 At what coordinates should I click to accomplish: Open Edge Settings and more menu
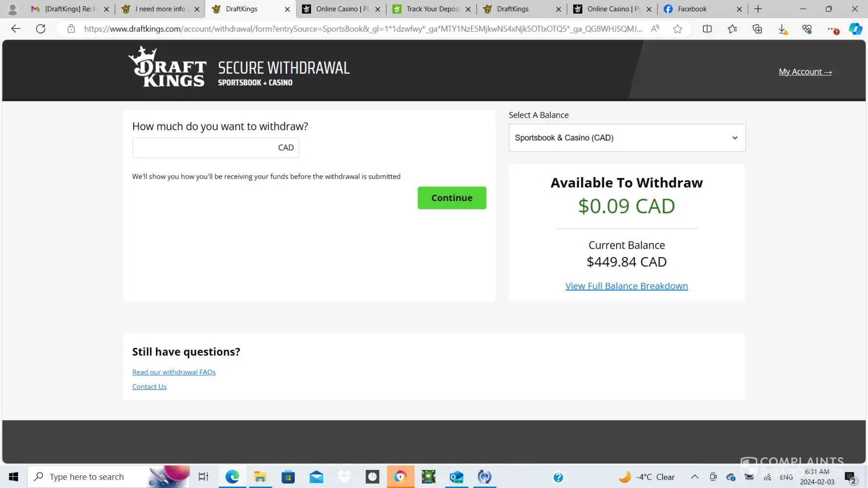click(x=832, y=29)
